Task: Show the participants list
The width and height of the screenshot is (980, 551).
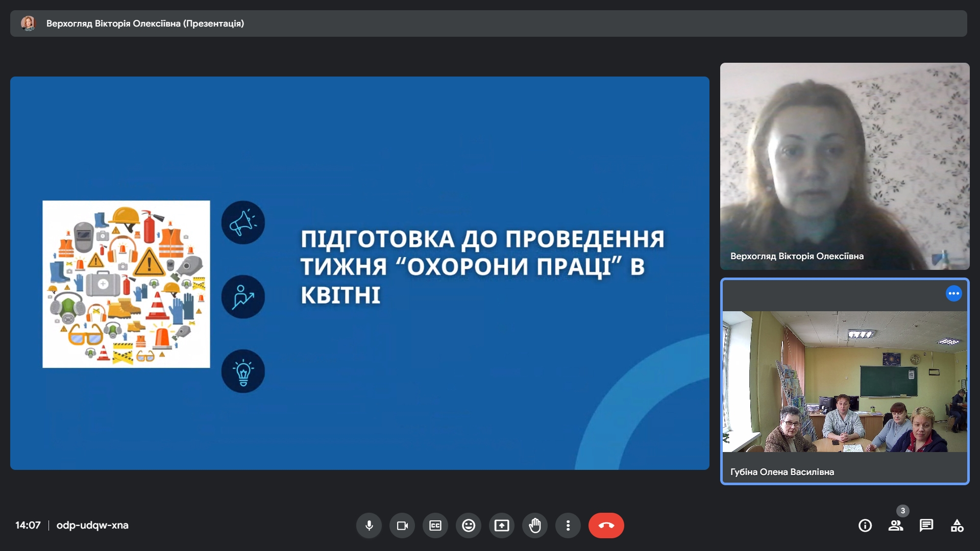Action: (x=896, y=525)
